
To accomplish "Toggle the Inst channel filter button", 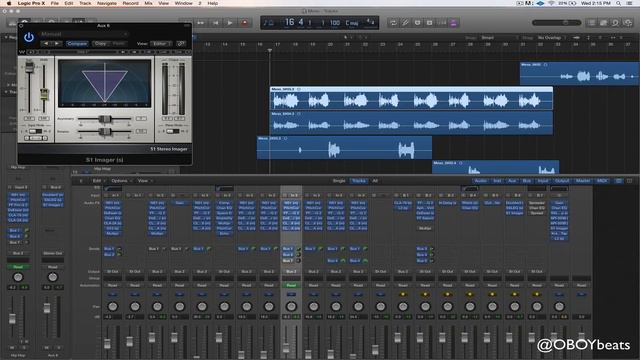I will 497,181.
